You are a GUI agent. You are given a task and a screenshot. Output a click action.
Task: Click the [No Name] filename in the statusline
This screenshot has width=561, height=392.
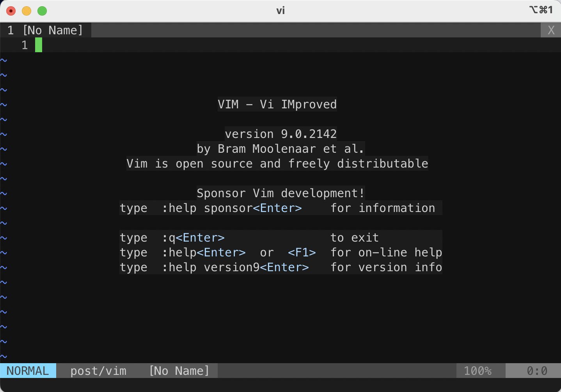click(179, 371)
